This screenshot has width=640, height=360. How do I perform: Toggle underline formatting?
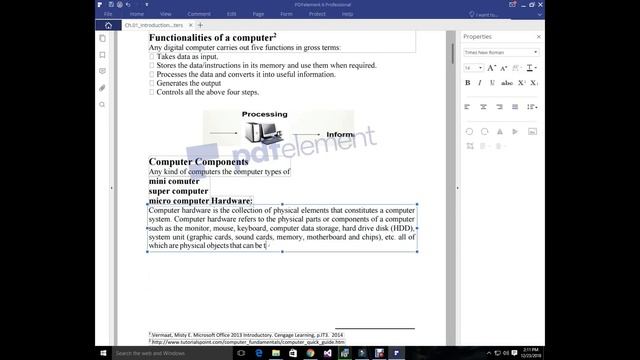coord(492,83)
